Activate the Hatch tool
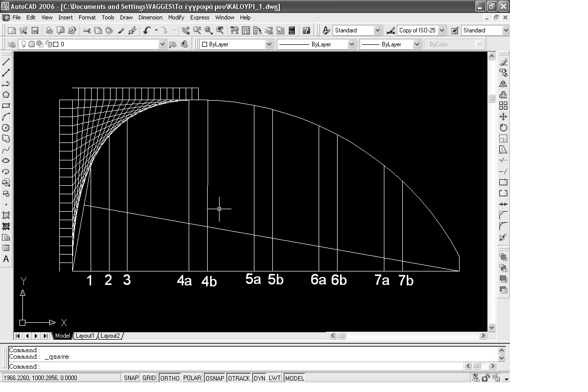588x392 pixels. tap(6, 215)
